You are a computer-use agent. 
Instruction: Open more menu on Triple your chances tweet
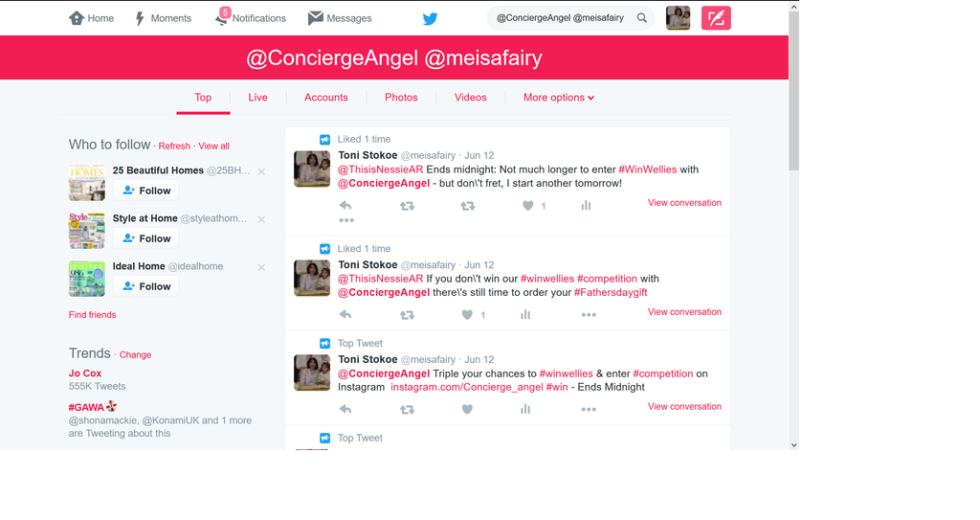point(589,409)
